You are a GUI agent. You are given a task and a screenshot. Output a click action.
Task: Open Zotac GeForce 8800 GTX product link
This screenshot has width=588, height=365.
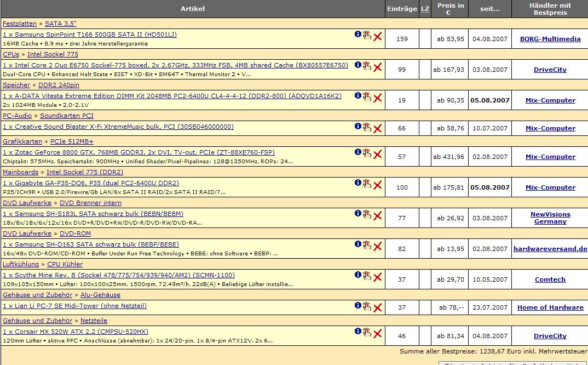(139, 152)
